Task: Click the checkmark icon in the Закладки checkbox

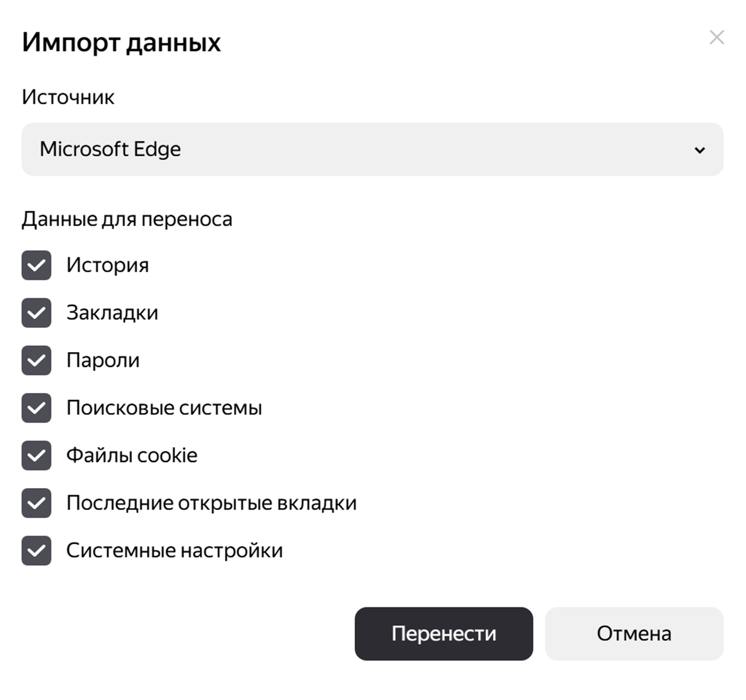Action: (37, 314)
